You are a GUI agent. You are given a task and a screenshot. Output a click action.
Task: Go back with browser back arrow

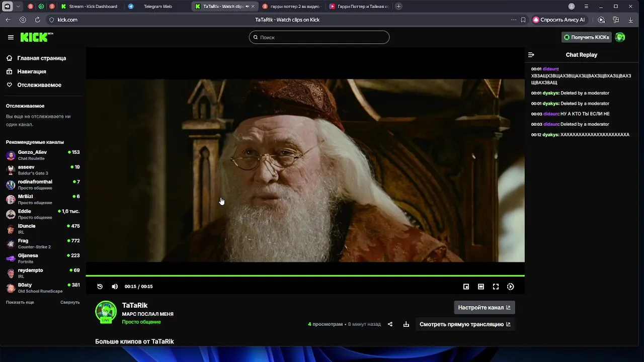click(x=8, y=20)
